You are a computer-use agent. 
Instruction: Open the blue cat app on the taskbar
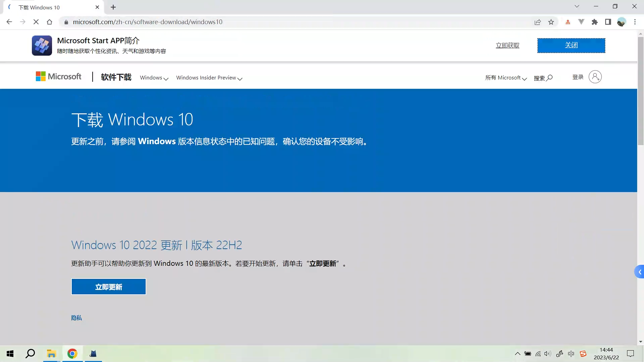93,354
